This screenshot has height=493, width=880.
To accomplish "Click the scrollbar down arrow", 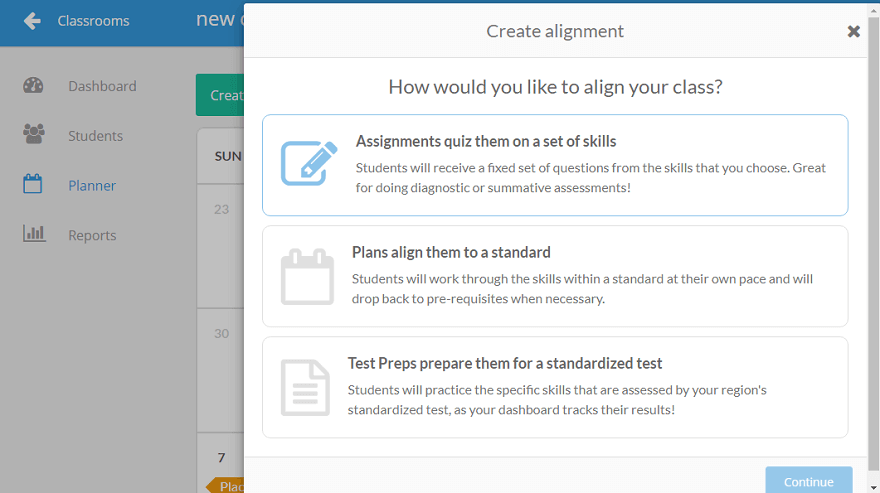I will [x=874, y=486].
